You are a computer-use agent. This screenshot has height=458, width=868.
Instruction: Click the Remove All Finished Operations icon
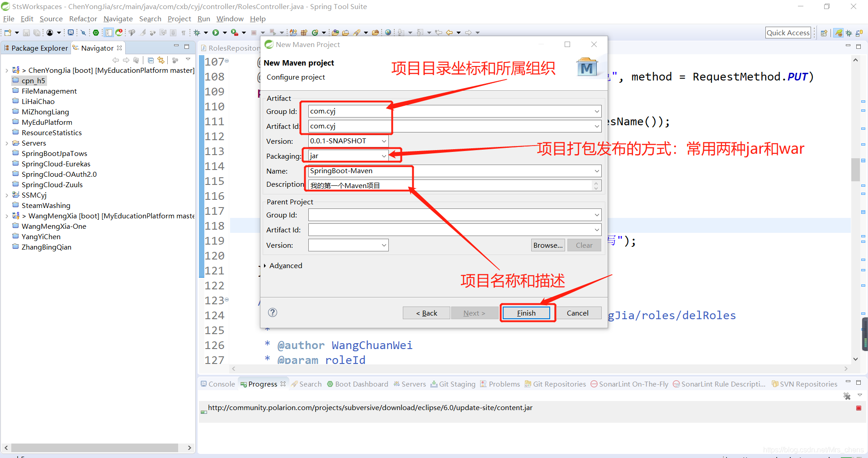coord(847,396)
